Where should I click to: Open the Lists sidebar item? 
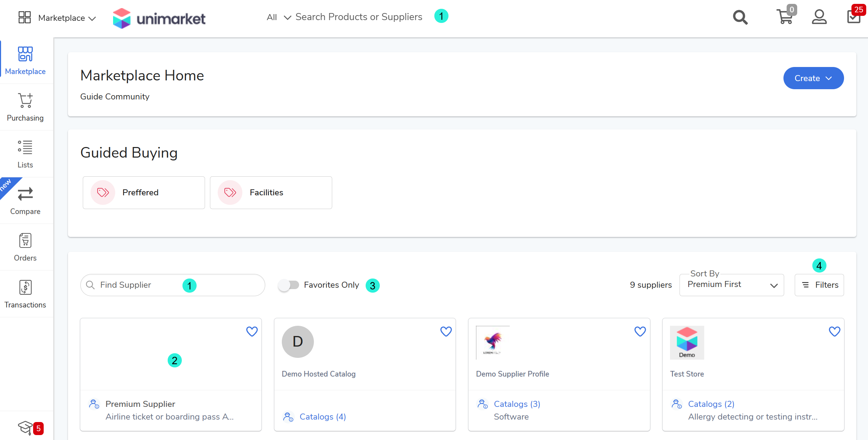(x=25, y=154)
